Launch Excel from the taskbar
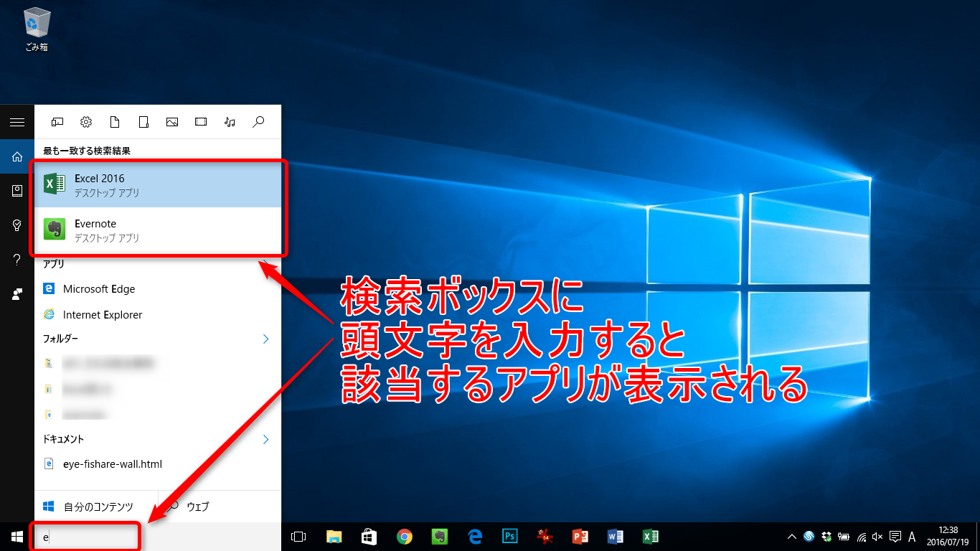The image size is (980, 551). 651,537
